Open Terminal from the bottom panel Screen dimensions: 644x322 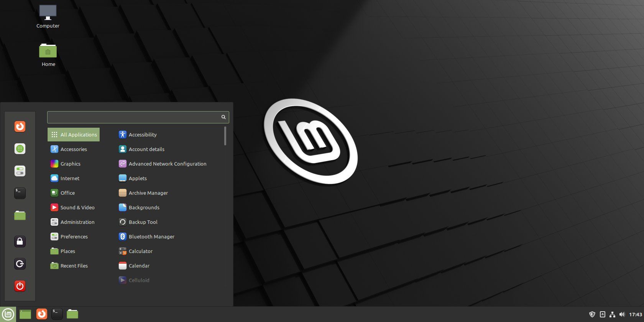pos(57,314)
